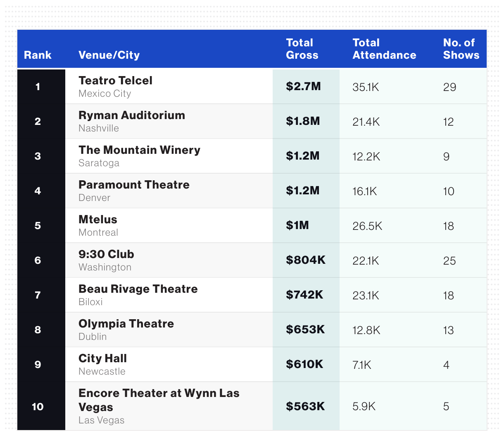Select the '$610K' total gross value
The width and height of the screenshot is (504, 435).
pyautogui.click(x=304, y=364)
